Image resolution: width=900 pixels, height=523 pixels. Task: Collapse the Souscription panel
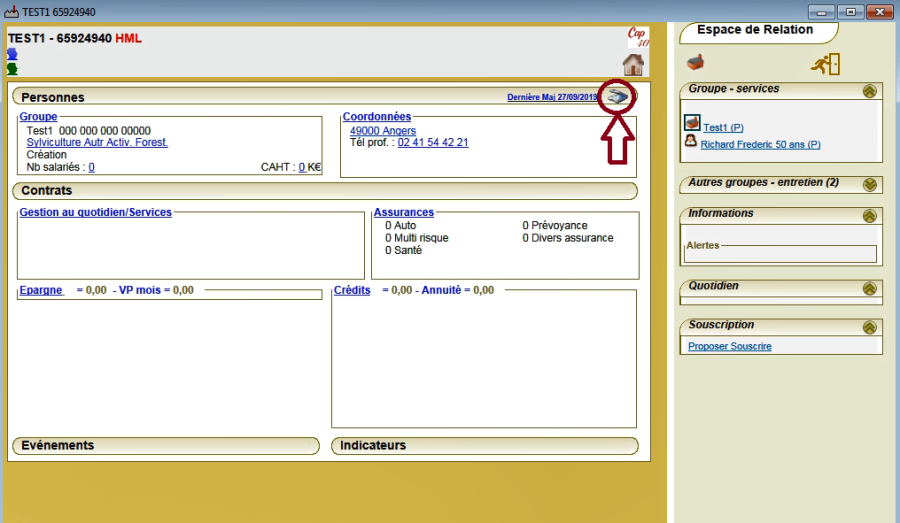pos(870,327)
